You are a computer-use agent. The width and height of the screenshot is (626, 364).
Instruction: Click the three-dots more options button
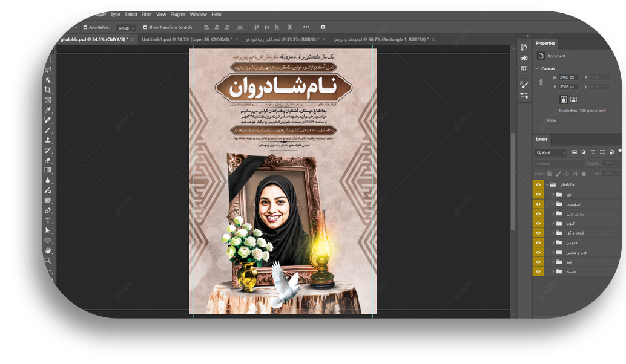[306, 27]
